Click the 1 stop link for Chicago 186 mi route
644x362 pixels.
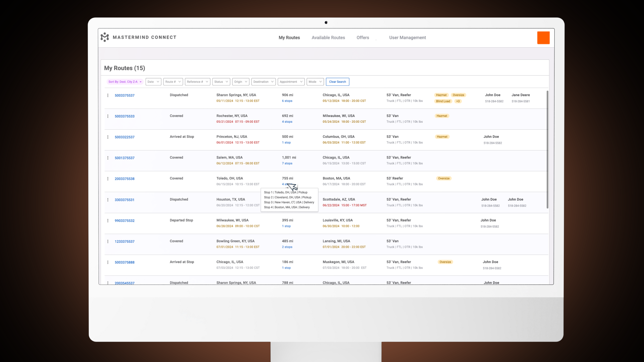(286, 268)
